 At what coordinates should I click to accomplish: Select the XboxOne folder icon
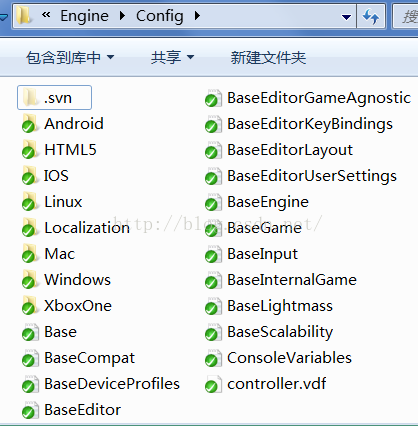pos(30,306)
